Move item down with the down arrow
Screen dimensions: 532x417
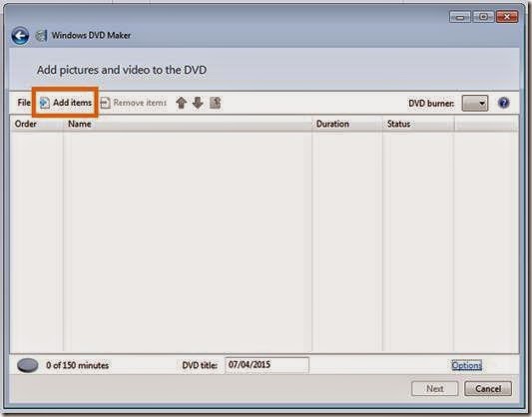198,103
